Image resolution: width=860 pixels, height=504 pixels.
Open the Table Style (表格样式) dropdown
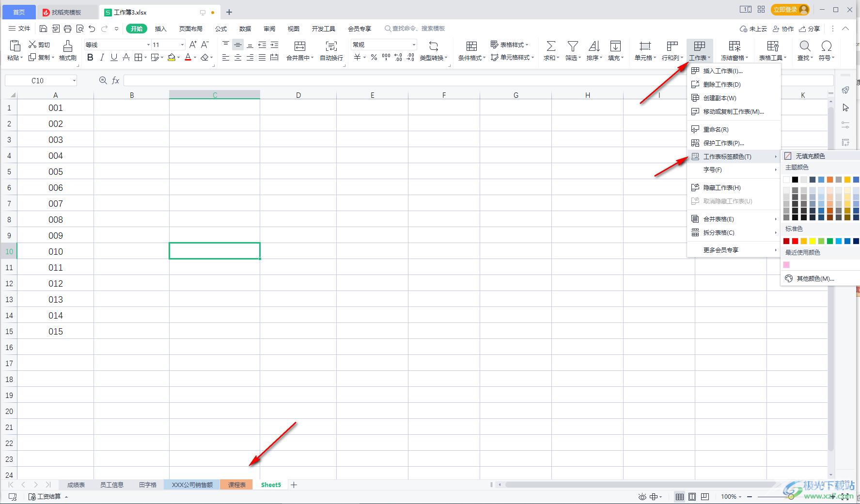510,45
